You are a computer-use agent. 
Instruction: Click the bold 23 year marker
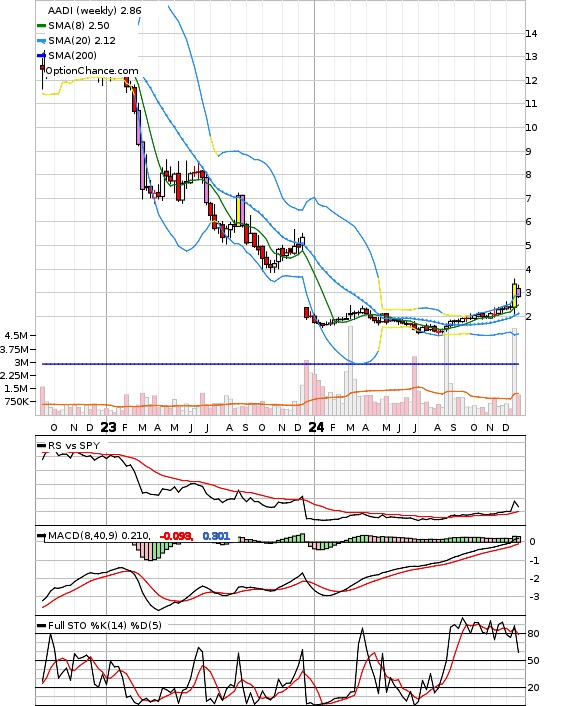pos(108,427)
